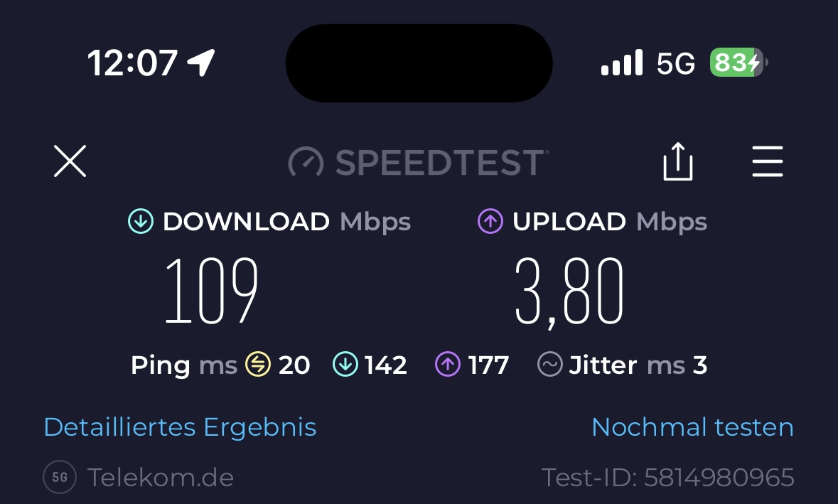Tap the upload ping icon beside 177
Viewport: 838px width, 504px height.
[x=447, y=365]
